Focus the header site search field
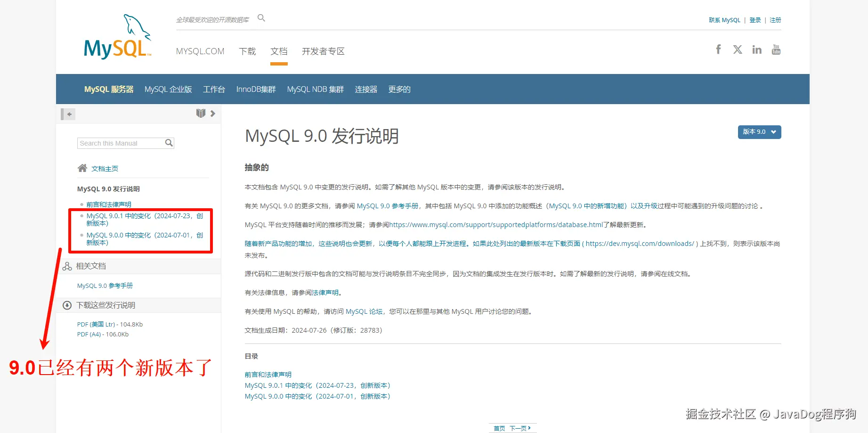868x433 pixels. pyautogui.click(x=213, y=20)
